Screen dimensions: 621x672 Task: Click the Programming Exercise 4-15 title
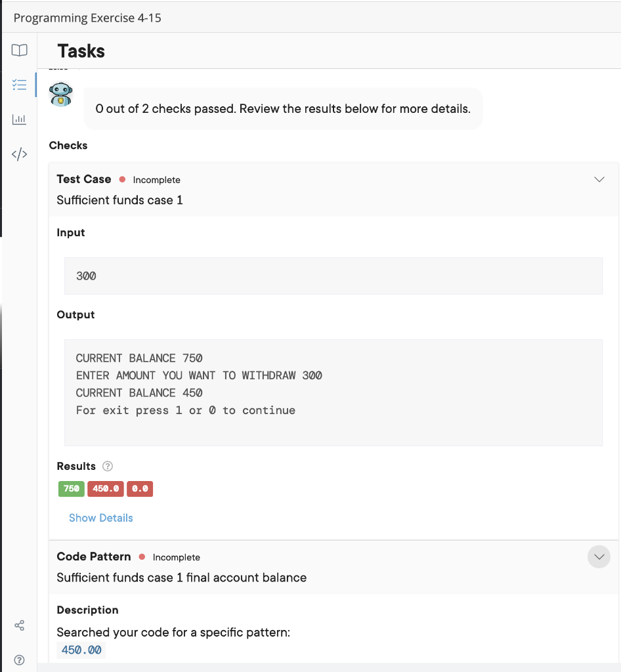[x=87, y=18]
